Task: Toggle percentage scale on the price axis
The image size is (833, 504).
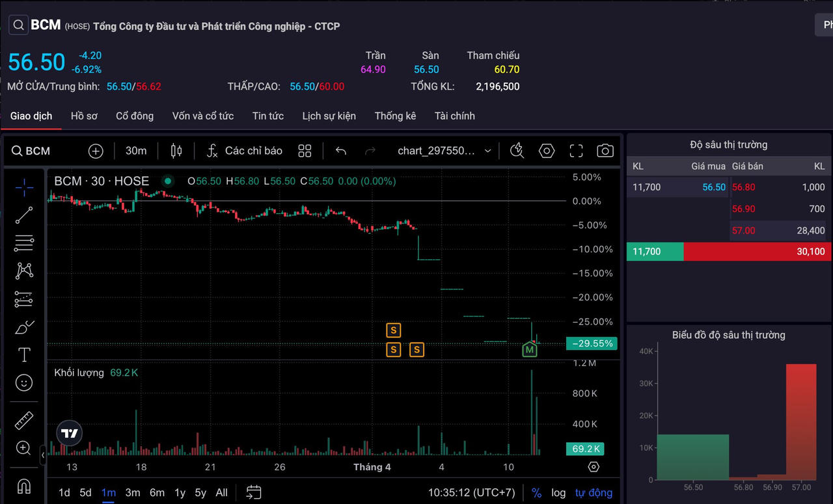Action: point(536,492)
